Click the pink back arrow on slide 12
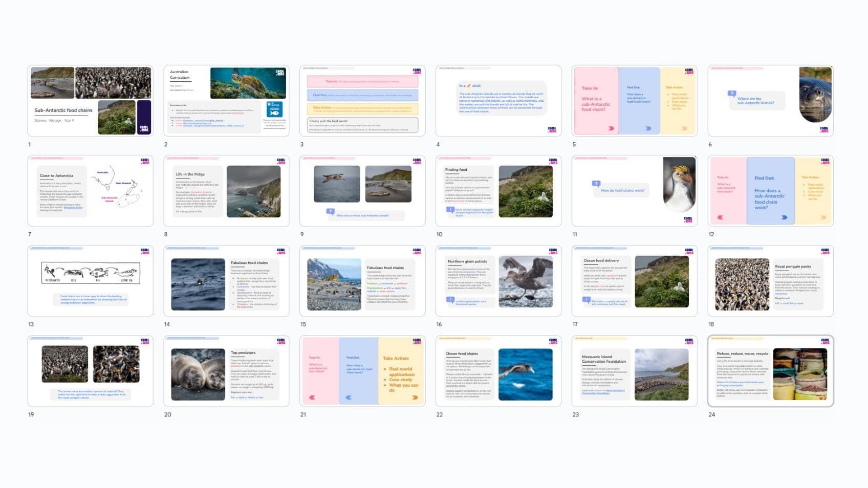The width and height of the screenshot is (868, 488). pos(720,217)
